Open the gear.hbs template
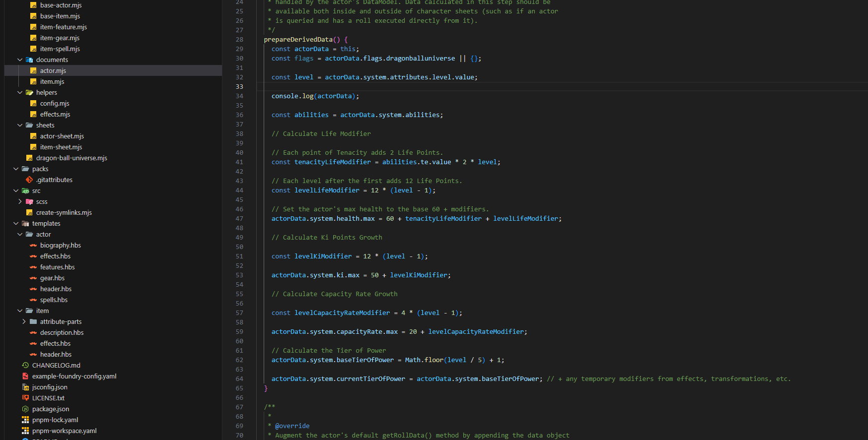 click(x=53, y=278)
